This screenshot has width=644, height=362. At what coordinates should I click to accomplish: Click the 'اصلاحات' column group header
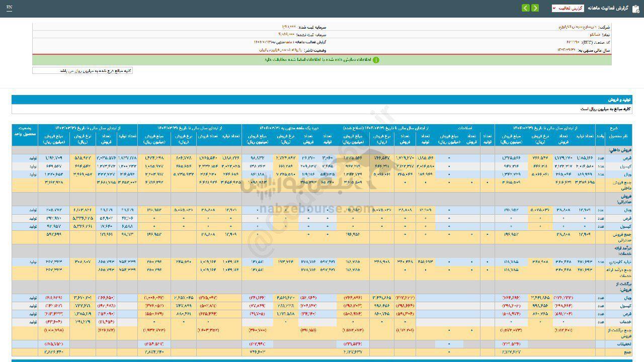461,128
